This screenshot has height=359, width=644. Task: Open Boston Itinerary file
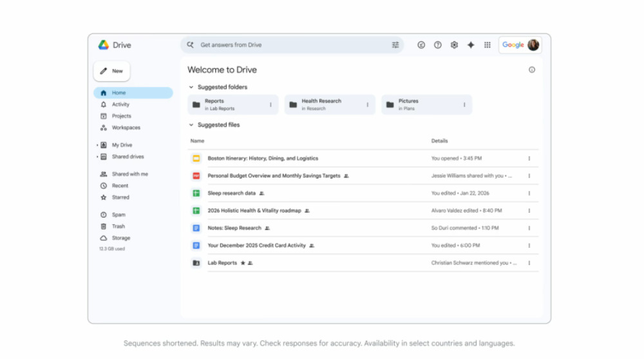coord(263,159)
